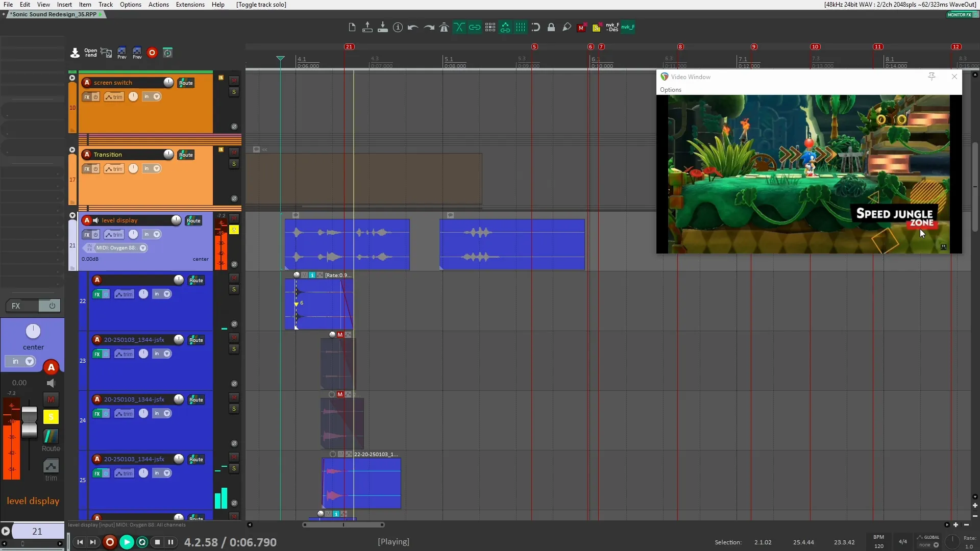This screenshot has width=980, height=551.
Task: Collapse the level display folder track
Action: [x=72, y=216]
